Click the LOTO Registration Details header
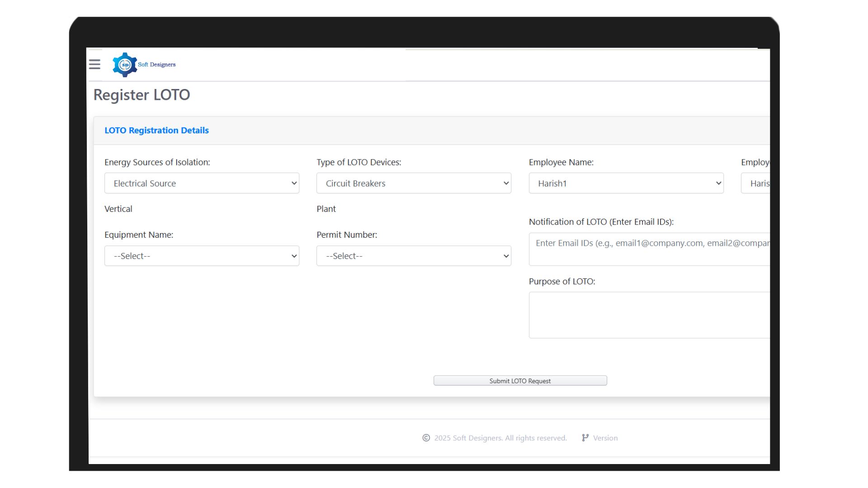 156,130
